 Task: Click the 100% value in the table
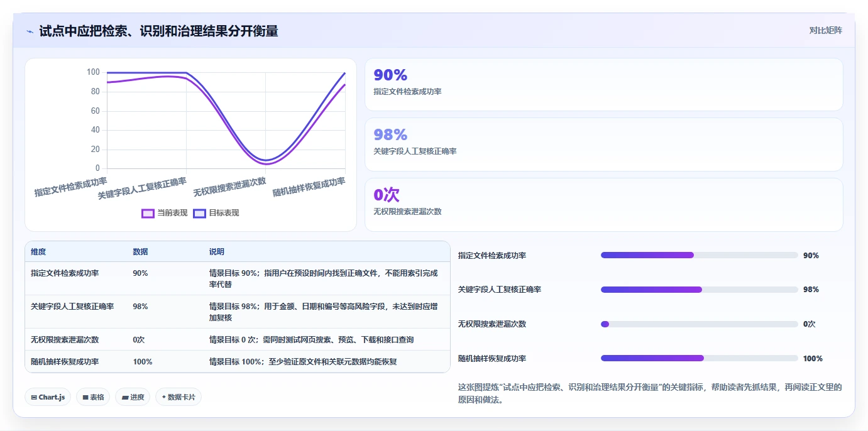(x=143, y=362)
